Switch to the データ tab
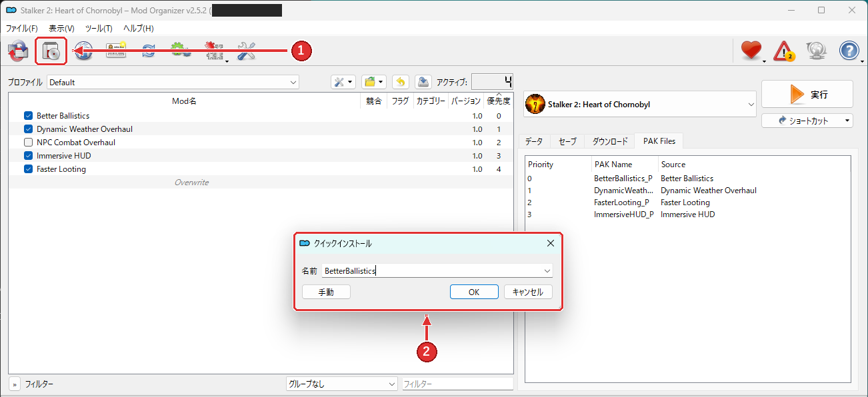 click(533, 142)
